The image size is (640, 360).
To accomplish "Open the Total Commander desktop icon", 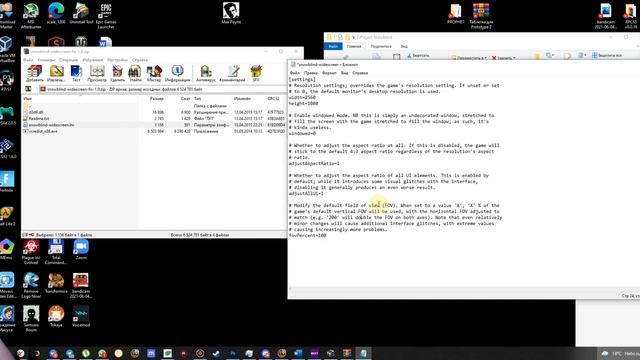I will pyautogui.click(x=56, y=252).
